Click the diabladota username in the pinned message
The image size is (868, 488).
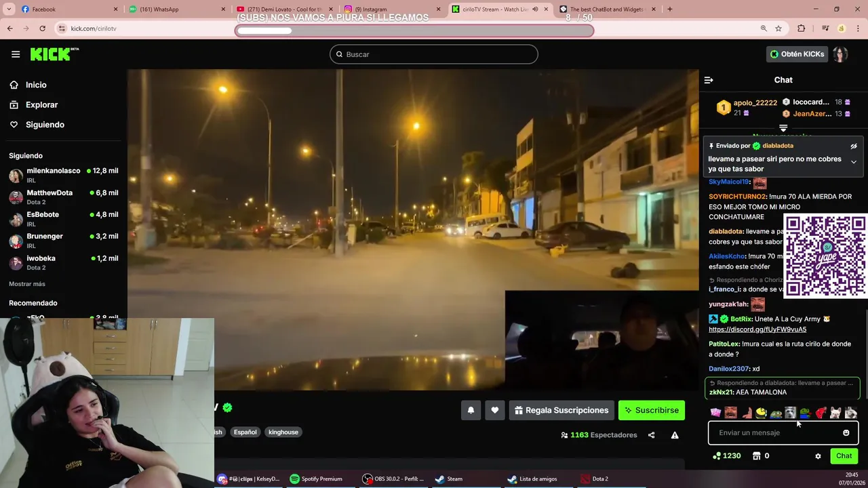pyautogui.click(x=778, y=146)
